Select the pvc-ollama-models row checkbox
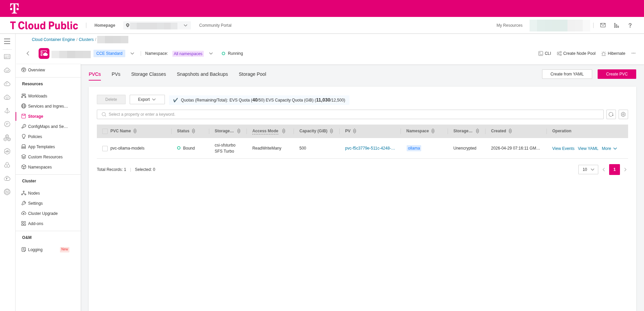 pos(105,149)
